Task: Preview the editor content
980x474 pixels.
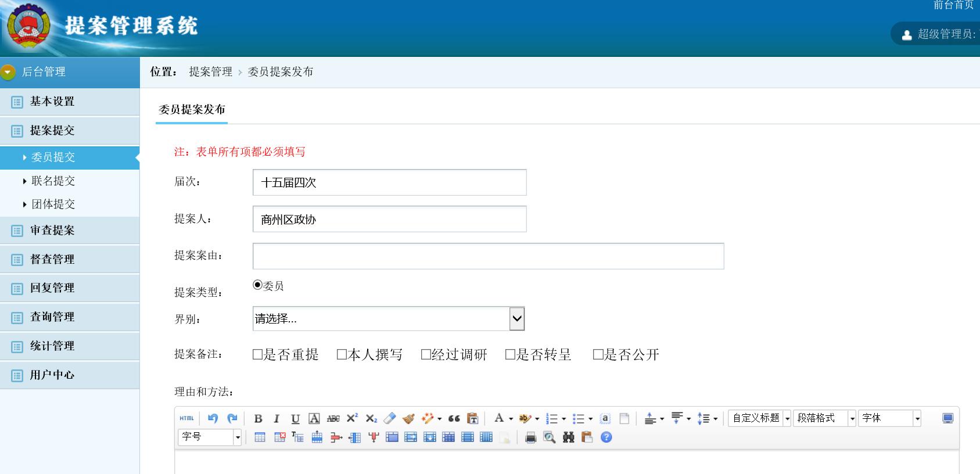Action: coord(549,437)
